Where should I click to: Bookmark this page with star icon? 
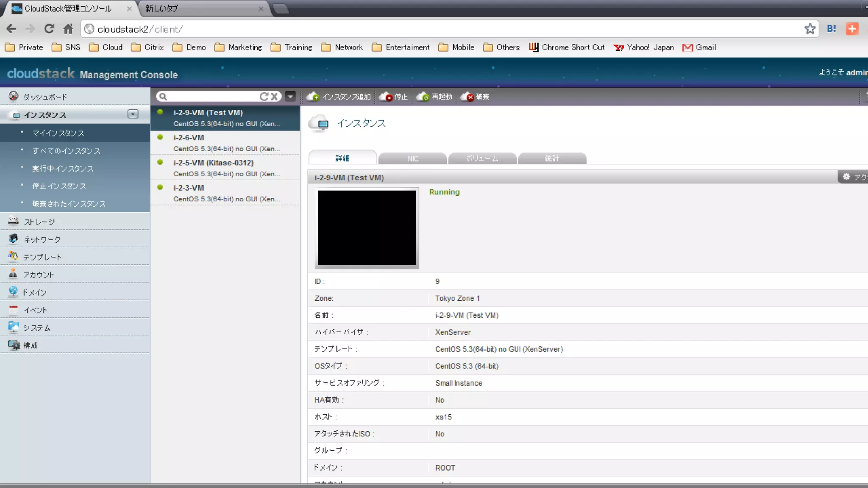[x=810, y=29]
